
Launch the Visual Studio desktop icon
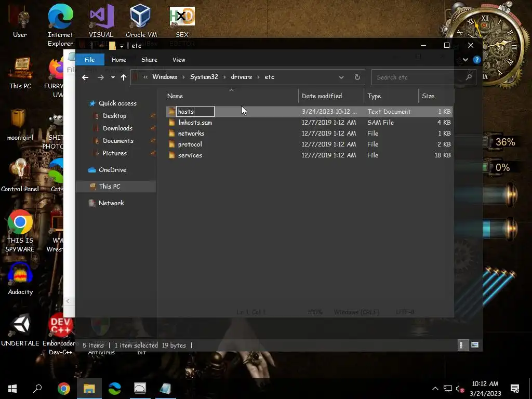tap(101, 21)
